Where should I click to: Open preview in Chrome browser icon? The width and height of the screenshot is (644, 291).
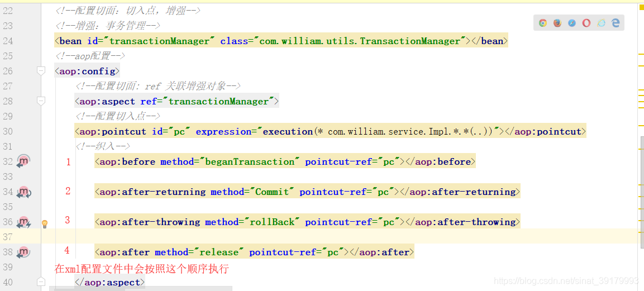pyautogui.click(x=543, y=23)
